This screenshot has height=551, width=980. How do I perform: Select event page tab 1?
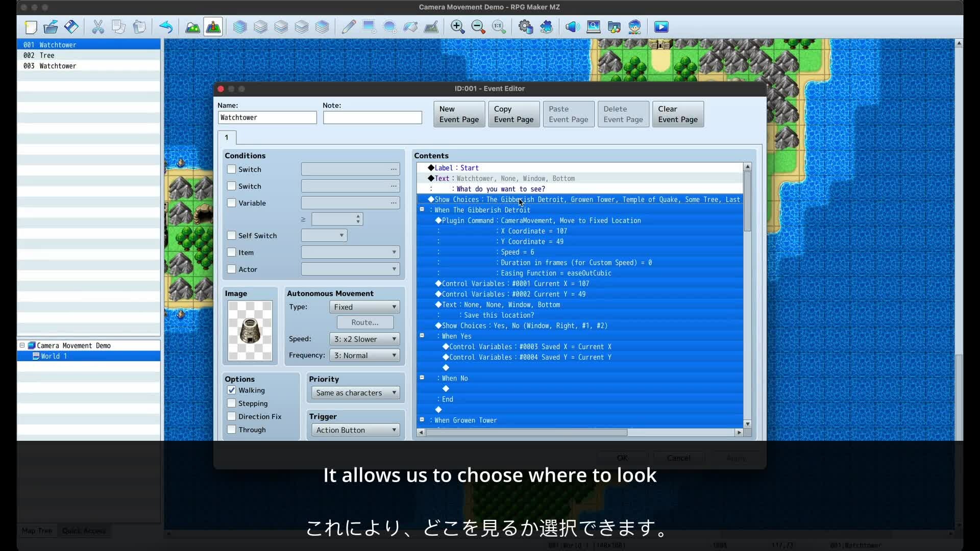(227, 137)
